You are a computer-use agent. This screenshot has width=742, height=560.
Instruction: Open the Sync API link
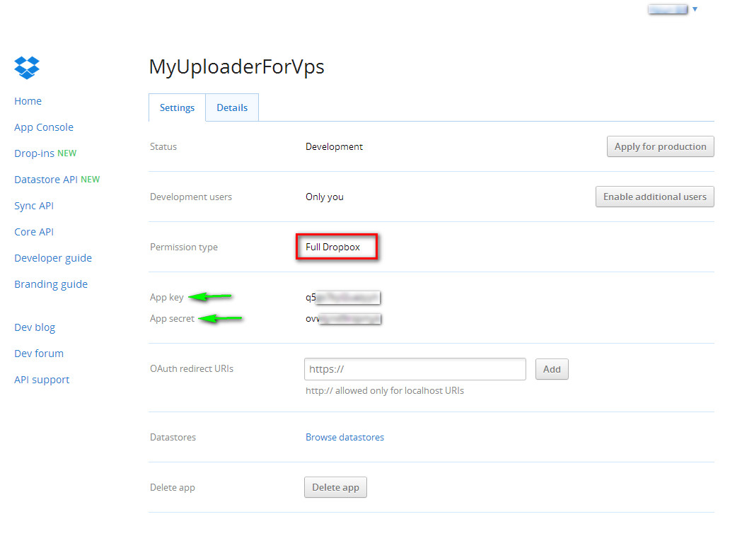tap(33, 206)
